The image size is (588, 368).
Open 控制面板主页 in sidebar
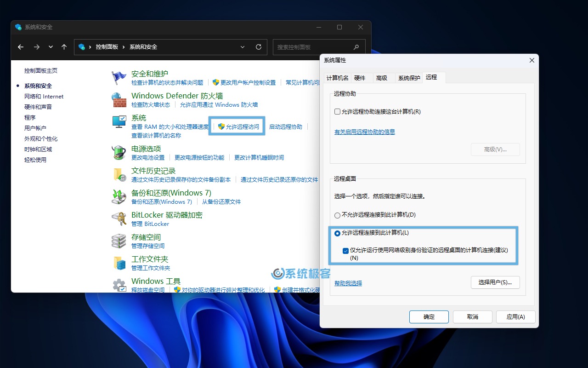coord(41,70)
